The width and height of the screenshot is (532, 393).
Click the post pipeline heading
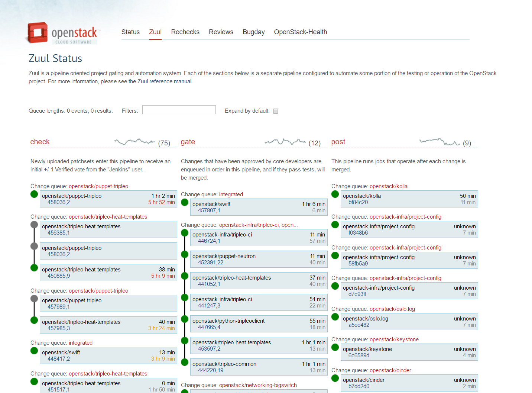(x=338, y=142)
